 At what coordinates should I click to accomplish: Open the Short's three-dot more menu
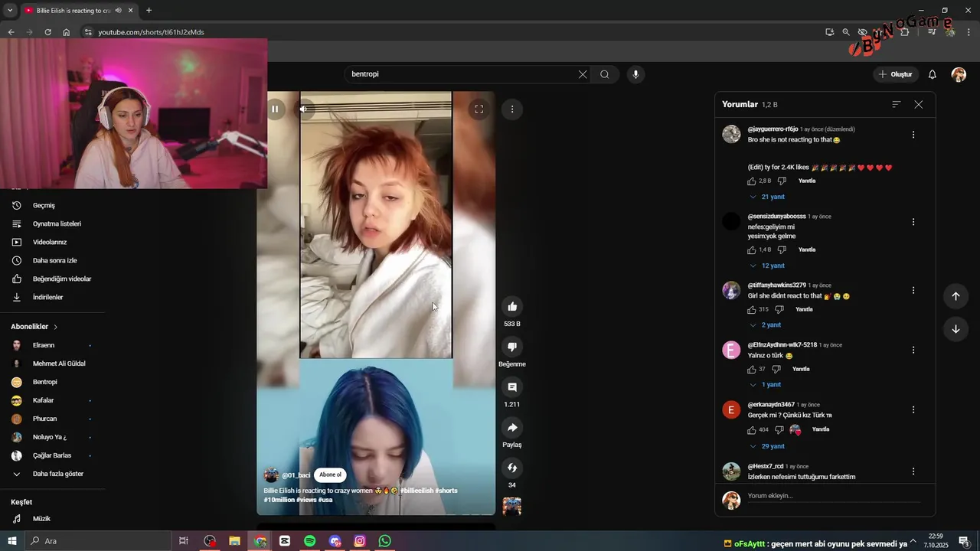512,109
